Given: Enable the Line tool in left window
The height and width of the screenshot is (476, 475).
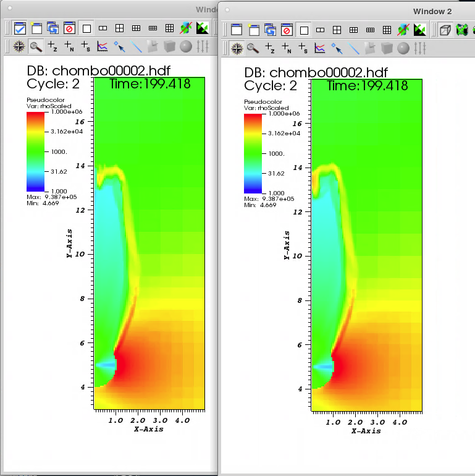Looking at the screenshot, I should (x=136, y=46).
